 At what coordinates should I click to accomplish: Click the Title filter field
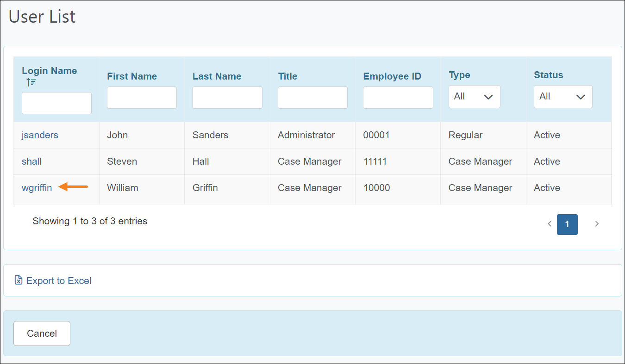[312, 98]
